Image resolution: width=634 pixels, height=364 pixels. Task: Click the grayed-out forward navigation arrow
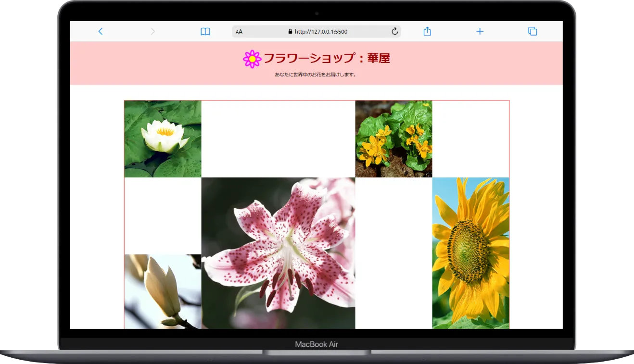pyautogui.click(x=152, y=31)
